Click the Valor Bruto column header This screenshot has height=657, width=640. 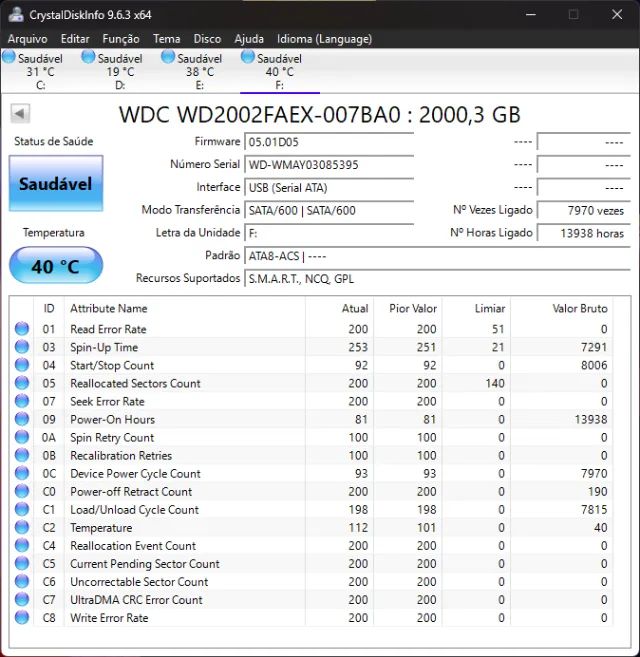pos(562,309)
